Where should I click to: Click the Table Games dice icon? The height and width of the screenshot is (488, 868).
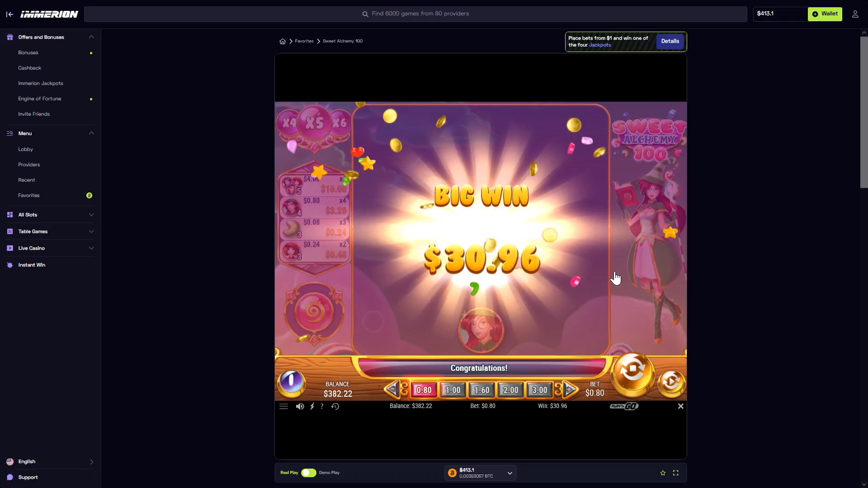[x=10, y=231]
